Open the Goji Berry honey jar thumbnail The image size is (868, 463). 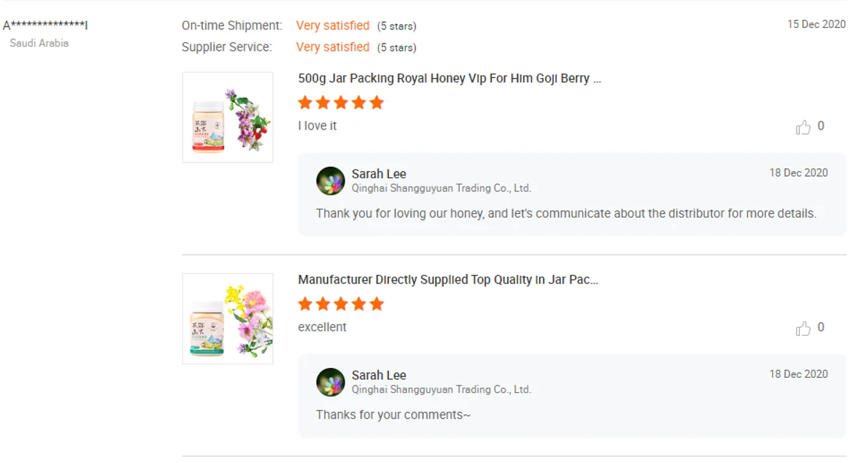[x=228, y=117]
